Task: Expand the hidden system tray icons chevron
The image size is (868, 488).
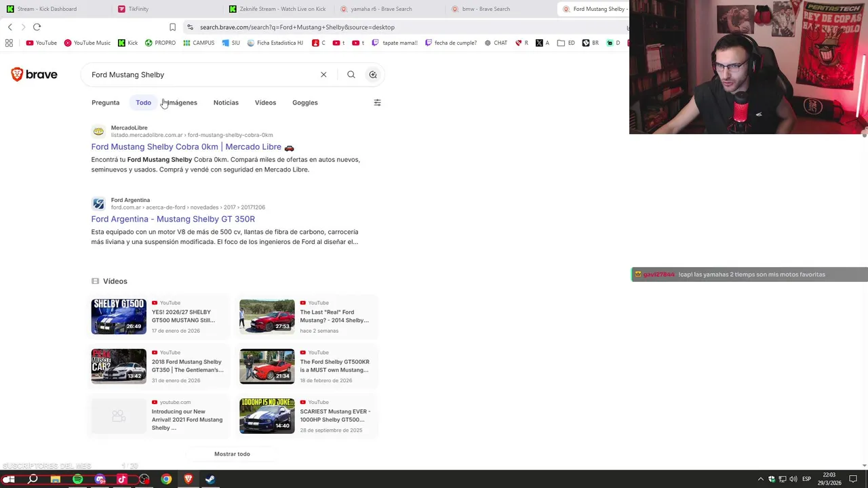Action: pos(760,479)
